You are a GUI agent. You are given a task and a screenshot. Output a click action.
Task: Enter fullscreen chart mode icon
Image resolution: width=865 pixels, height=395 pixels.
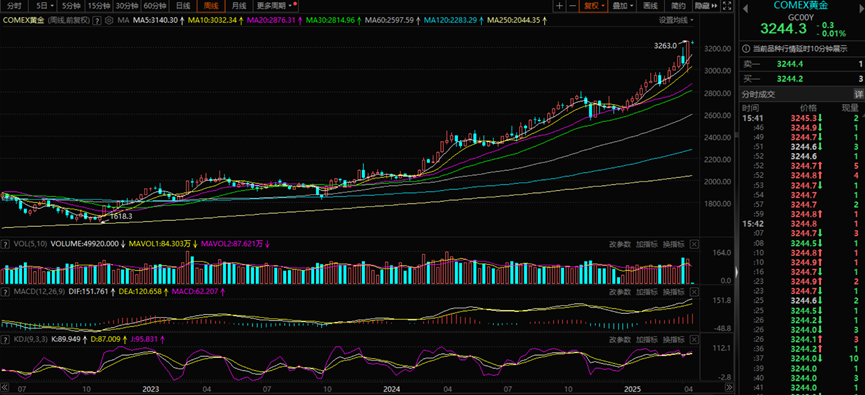point(727,6)
